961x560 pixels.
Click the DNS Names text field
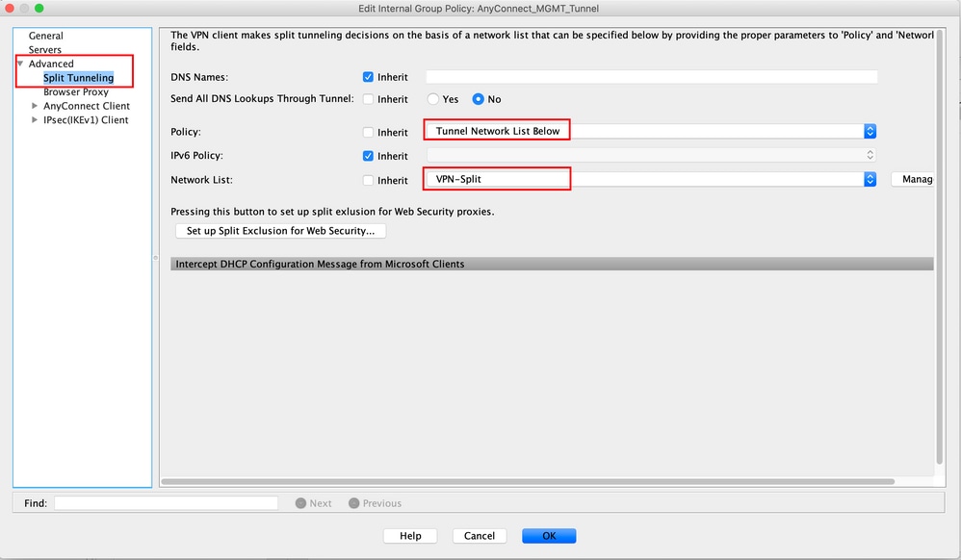(652, 77)
